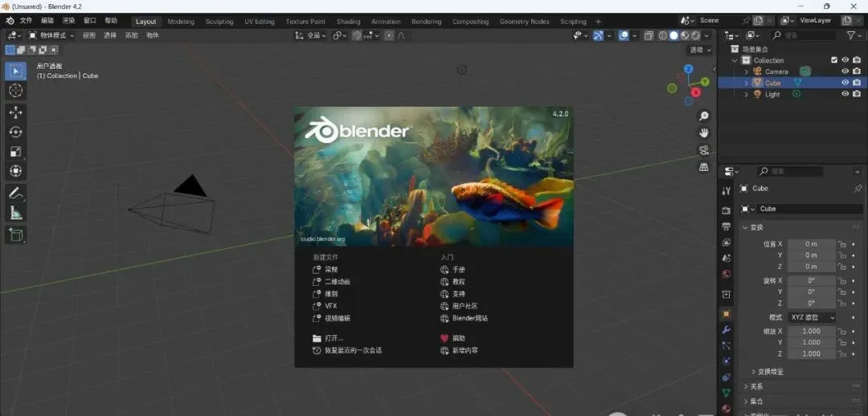This screenshot has width=868, height=416.
Task: Toggle X-ray mode in viewport header
Action: (649, 35)
